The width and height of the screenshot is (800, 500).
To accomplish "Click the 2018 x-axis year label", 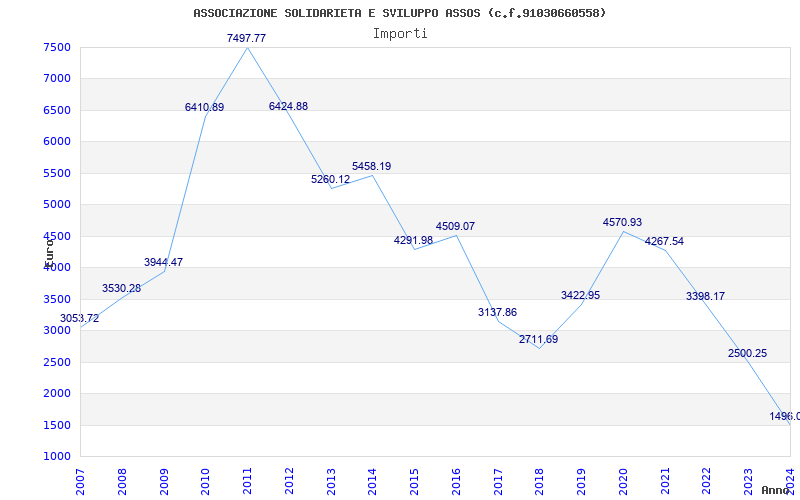I will tap(540, 481).
